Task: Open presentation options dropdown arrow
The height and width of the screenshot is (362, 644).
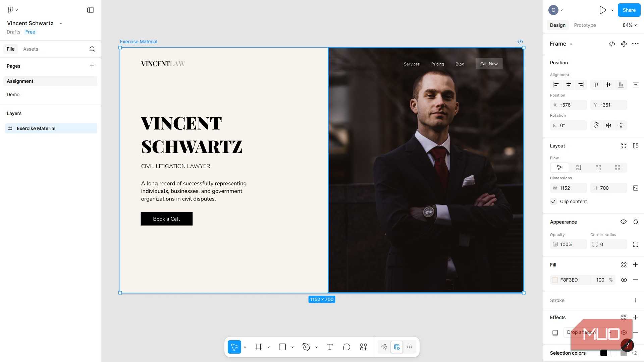Action: click(x=612, y=10)
